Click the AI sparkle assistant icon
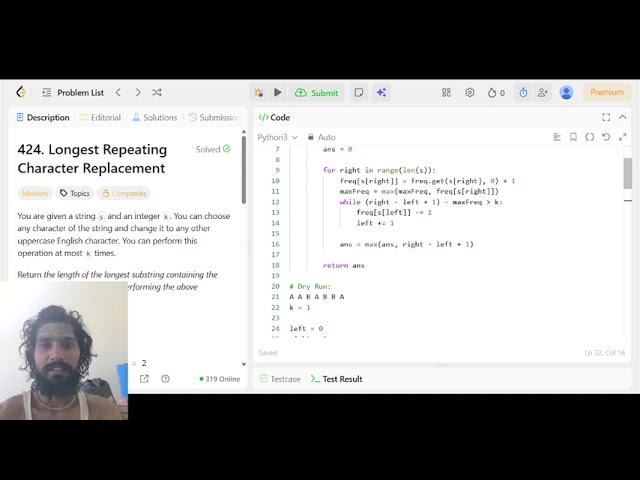640x480 pixels. click(381, 93)
